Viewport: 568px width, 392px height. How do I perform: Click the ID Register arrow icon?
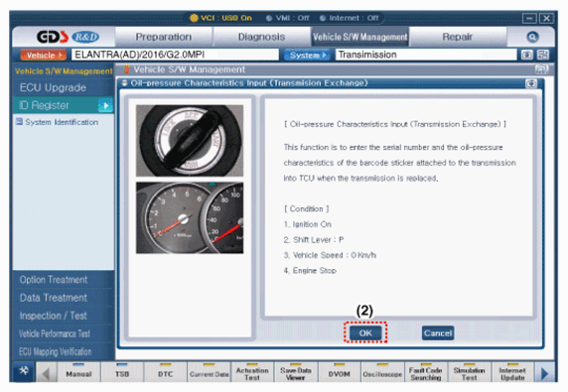coord(105,106)
